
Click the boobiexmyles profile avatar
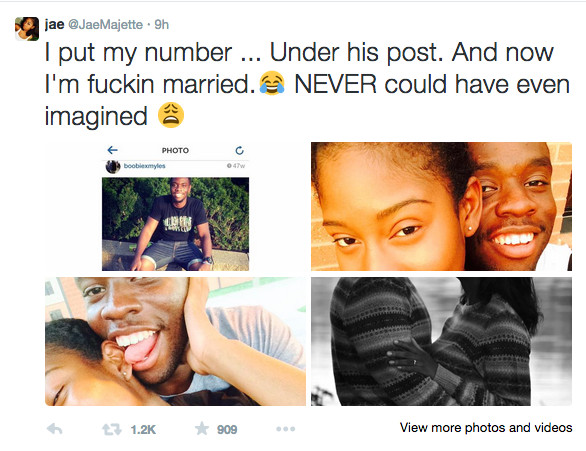[113, 167]
